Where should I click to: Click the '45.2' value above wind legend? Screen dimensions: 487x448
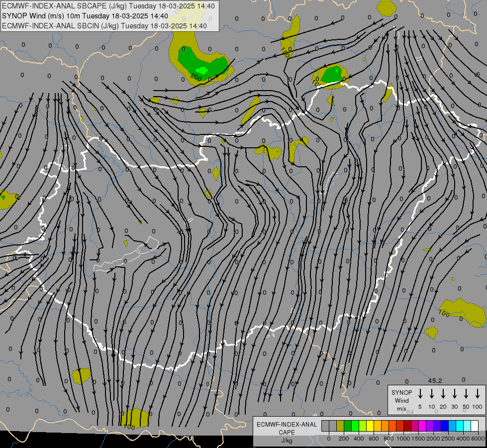point(435,380)
